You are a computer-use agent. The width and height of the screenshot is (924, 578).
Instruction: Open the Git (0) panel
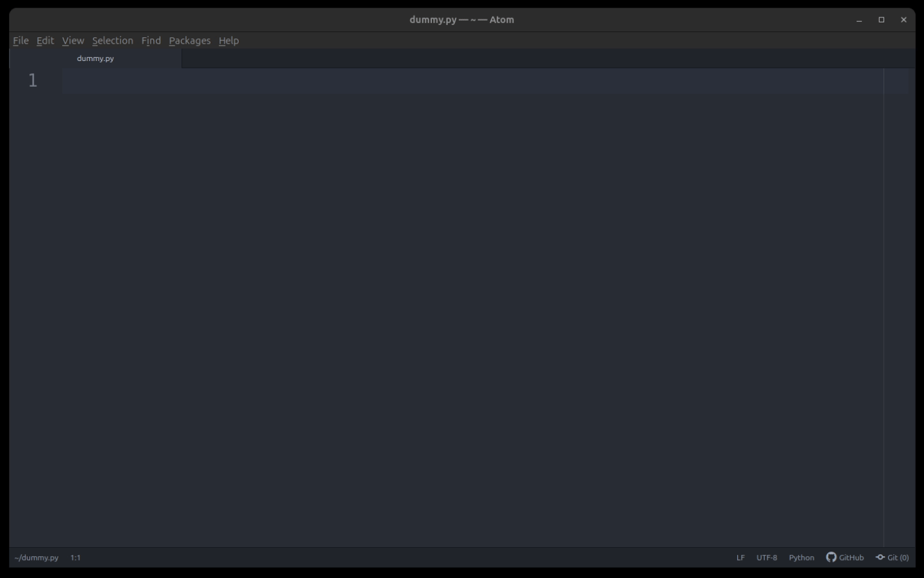pos(893,557)
